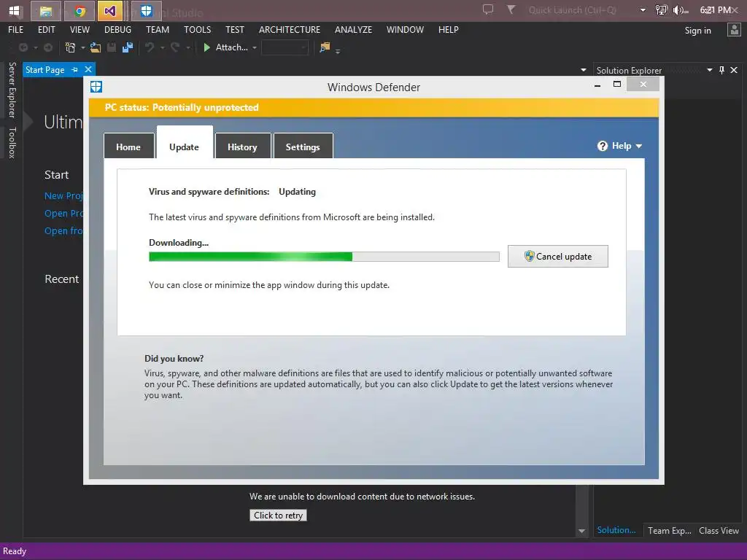Switch to Chrome in the taskbar
The image size is (747, 560).
pos(80,10)
